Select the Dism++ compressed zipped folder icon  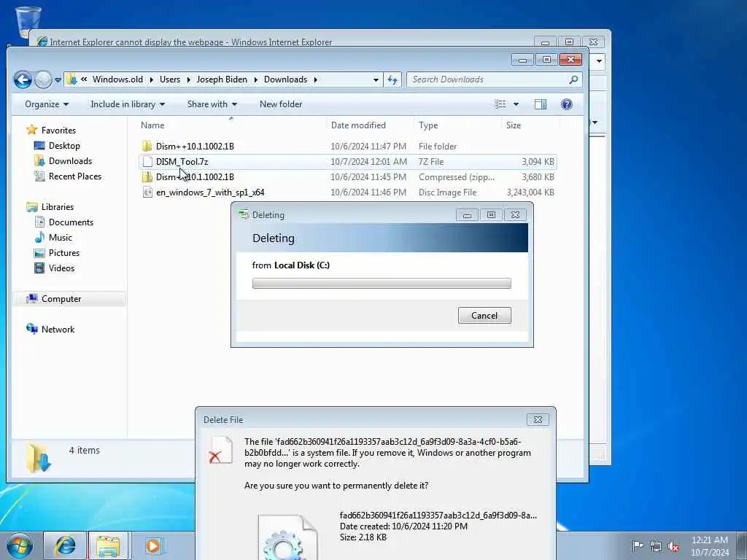click(147, 177)
